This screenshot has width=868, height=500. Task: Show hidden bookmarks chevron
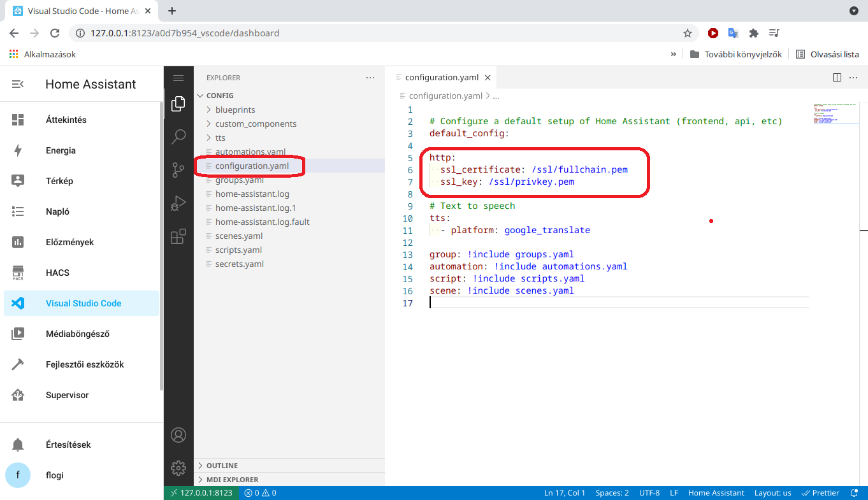click(x=673, y=54)
